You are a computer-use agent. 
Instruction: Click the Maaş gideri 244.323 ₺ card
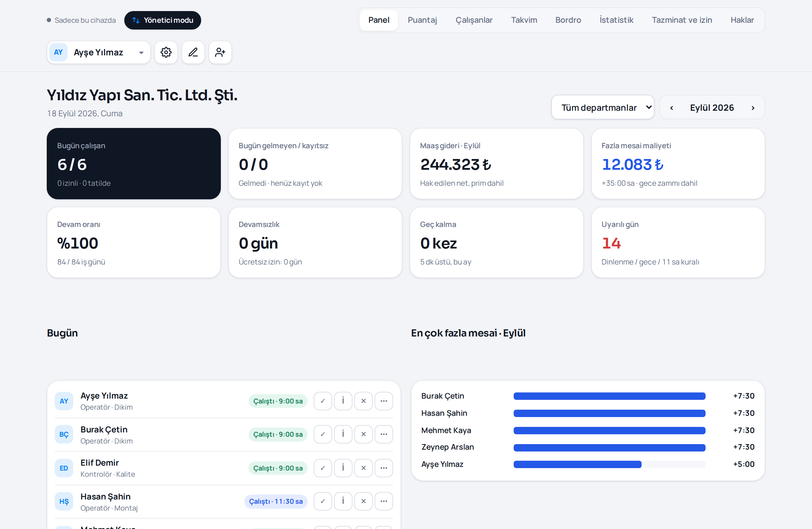tap(496, 164)
